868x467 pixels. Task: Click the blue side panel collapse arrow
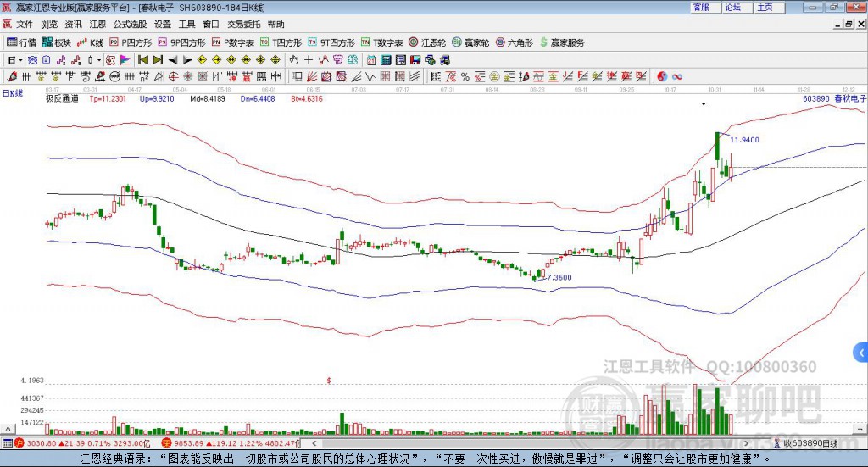[861, 352]
